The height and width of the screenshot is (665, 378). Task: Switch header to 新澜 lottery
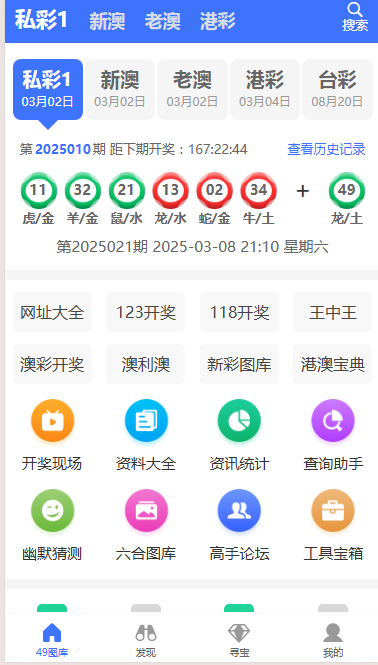(107, 21)
